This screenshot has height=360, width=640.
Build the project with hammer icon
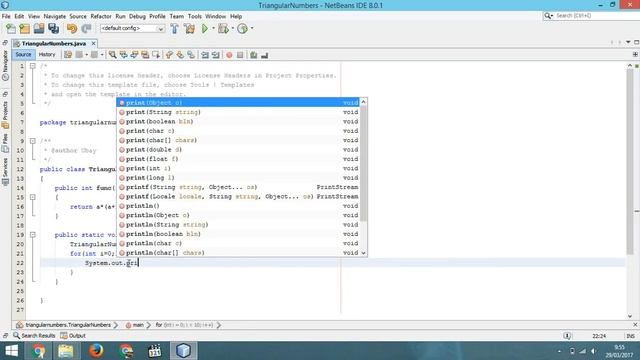pyautogui.click(x=174, y=29)
